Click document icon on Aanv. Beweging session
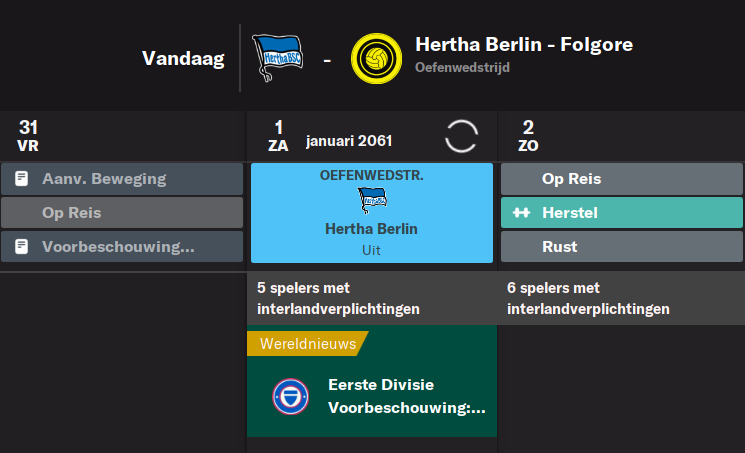Screen dimensions: 745x453 click(x=21, y=179)
